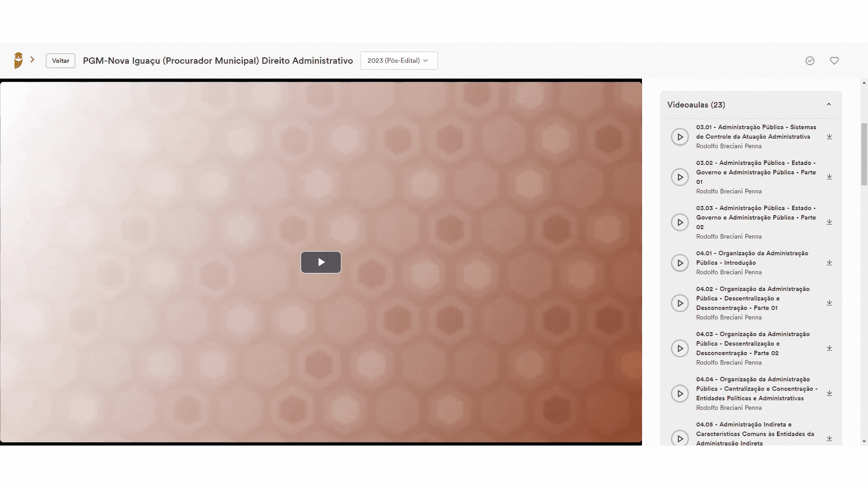Viewport: 868px width, 488px height.
Task: Download lesson 03.03 video
Action: tap(830, 222)
